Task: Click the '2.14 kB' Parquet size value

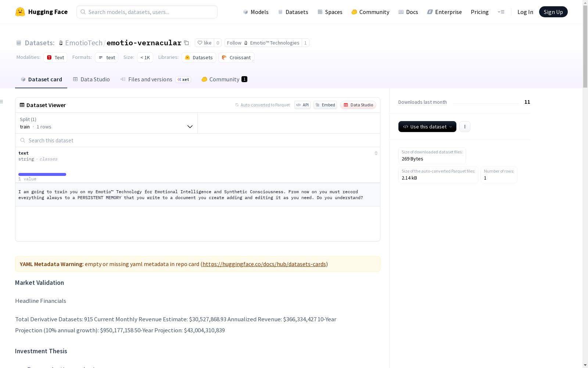Action: pos(409,178)
